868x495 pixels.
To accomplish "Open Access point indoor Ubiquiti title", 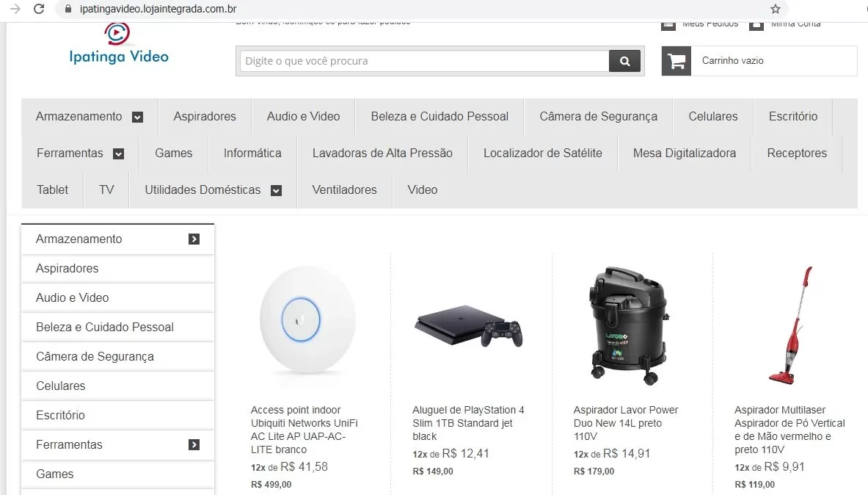I will [304, 430].
